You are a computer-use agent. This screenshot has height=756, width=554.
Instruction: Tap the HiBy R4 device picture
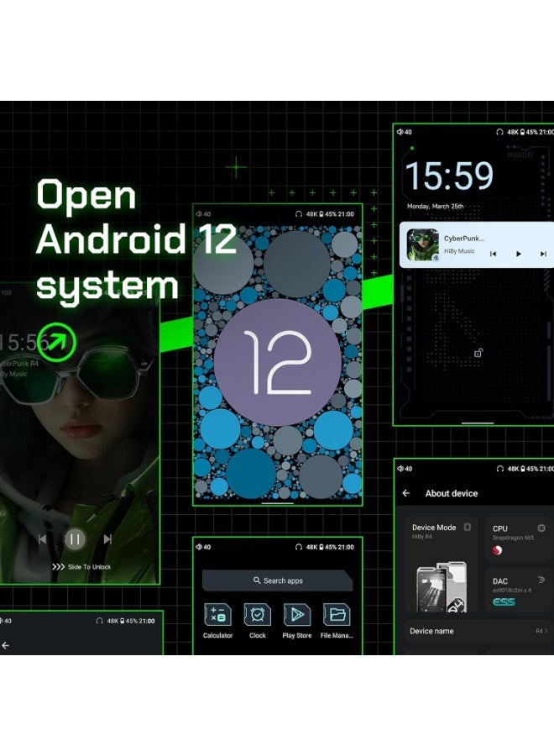point(442,587)
